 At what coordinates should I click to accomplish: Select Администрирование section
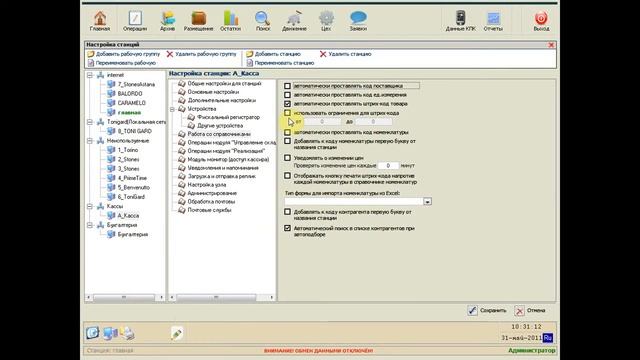click(x=212, y=193)
